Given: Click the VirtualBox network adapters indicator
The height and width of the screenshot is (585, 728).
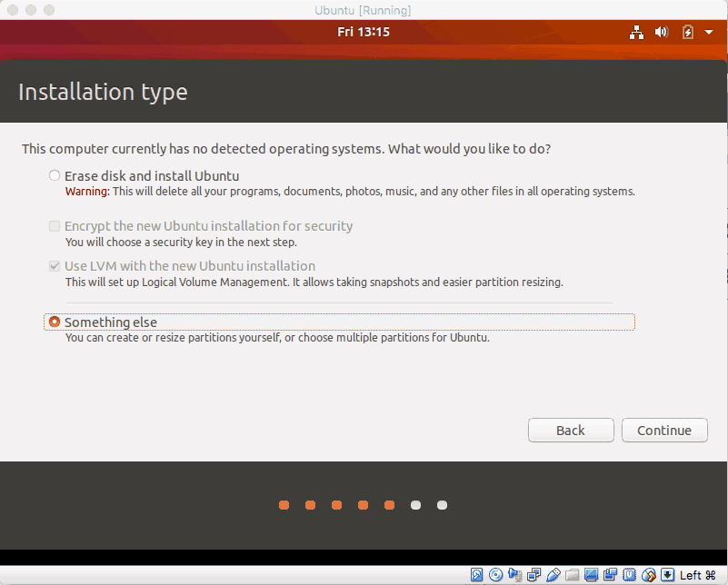Looking at the screenshot, I should pos(534,575).
